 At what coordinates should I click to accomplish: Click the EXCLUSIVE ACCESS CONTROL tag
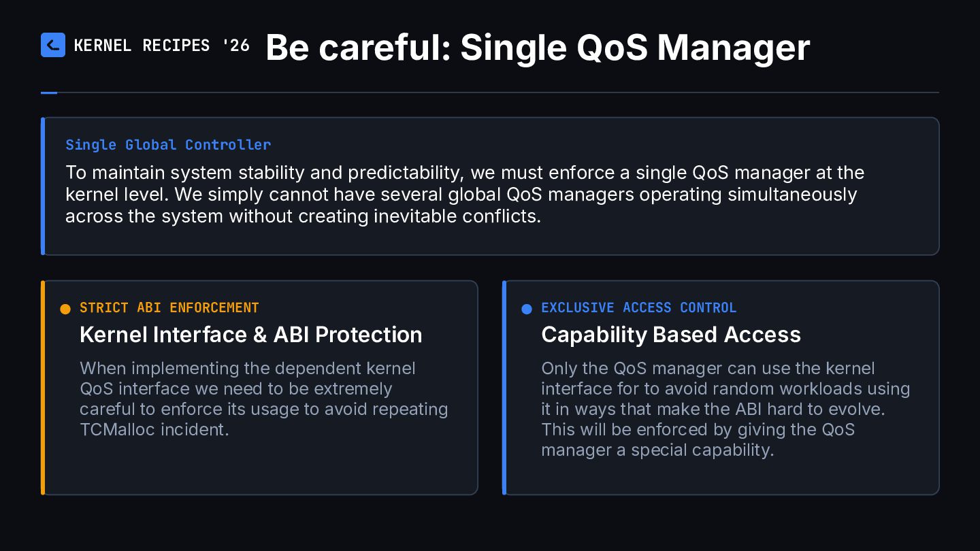click(x=639, y=308)
